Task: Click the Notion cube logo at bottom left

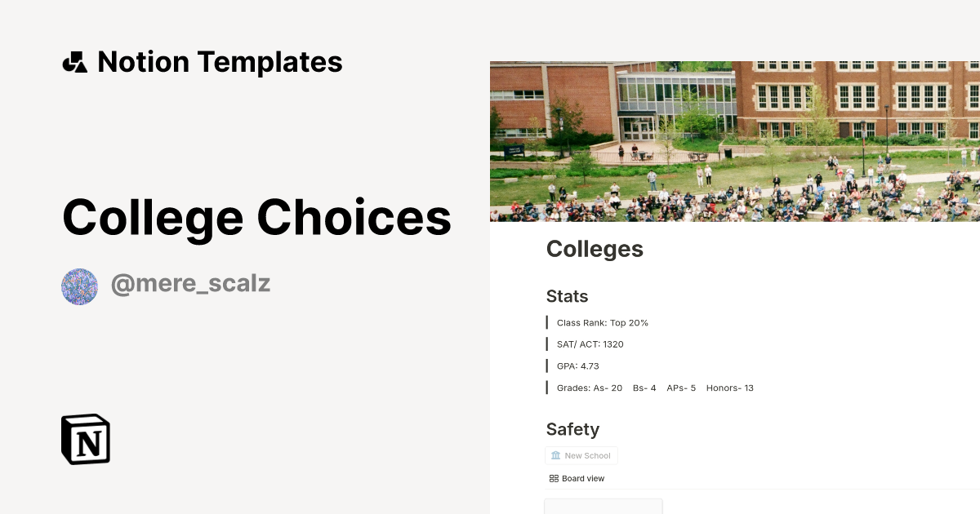Action: coord(85,439)
